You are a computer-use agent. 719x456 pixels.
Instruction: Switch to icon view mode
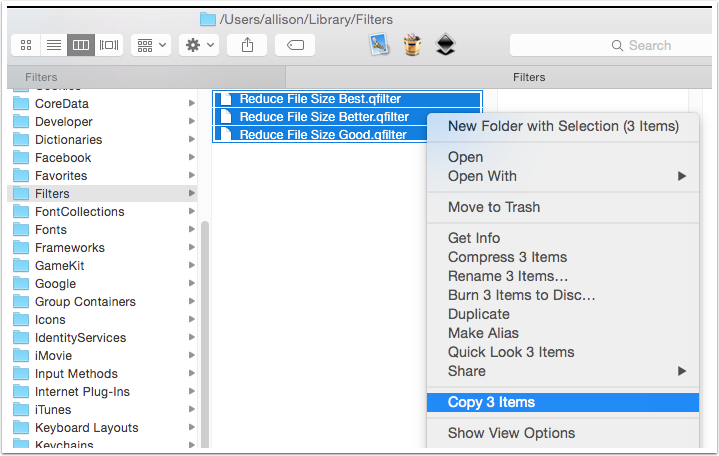pos(26,45)
